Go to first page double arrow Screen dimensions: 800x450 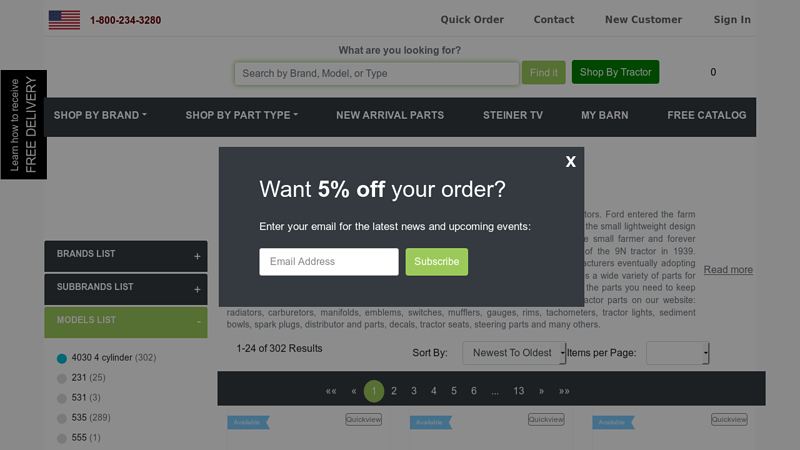click(331, 391)
